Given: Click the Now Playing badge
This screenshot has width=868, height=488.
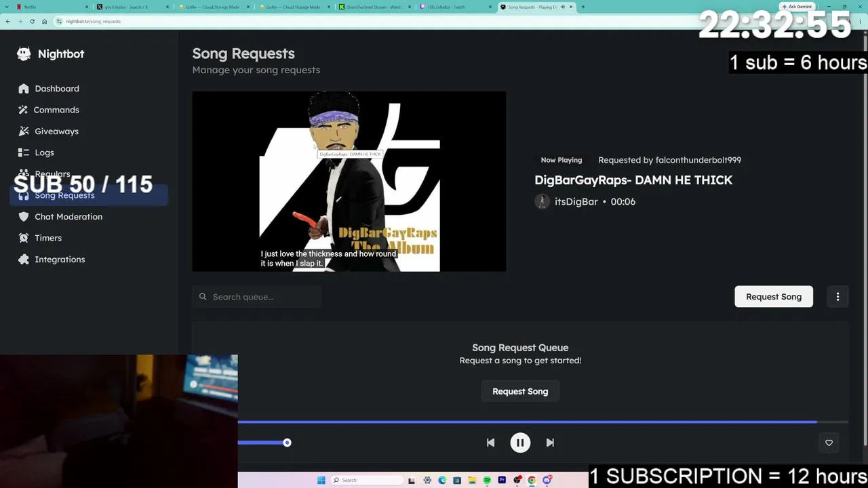Looking at the screenshot, I should [561, 160].
